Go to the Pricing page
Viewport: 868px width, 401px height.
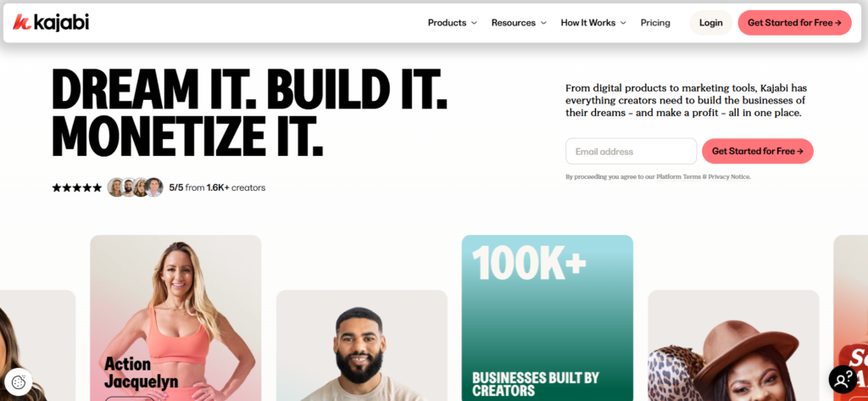(655, 23)
